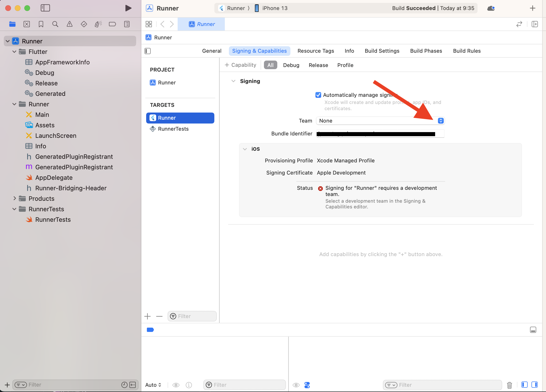Clear console with trash icon
The image size is (546, 392).
click(510, 385)
